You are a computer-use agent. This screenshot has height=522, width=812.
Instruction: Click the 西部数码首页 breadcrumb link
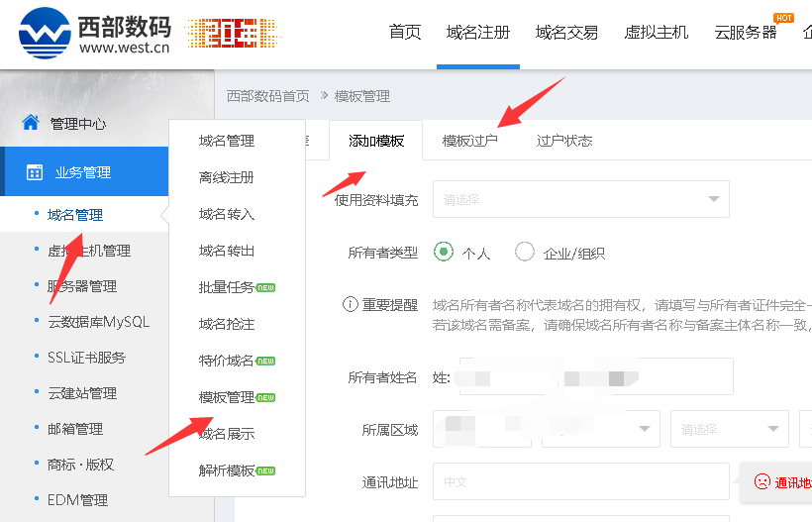point(267,96)
